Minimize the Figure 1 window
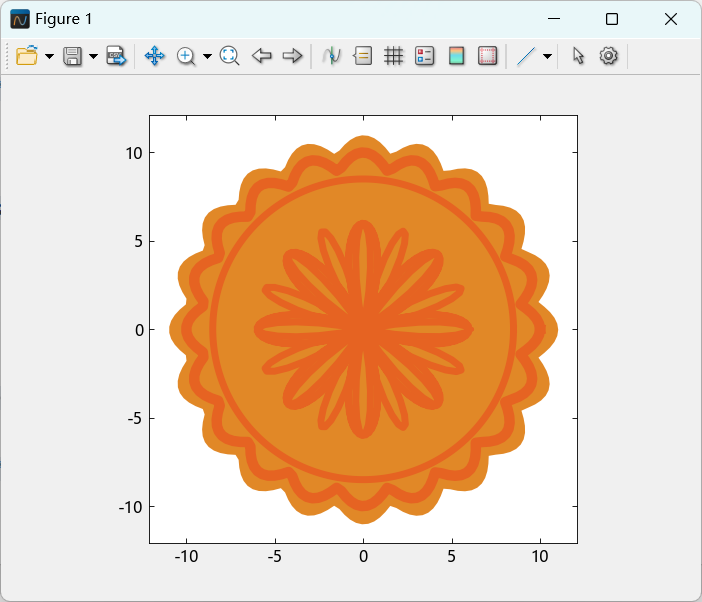This screenshot has height=602, width=702. point(554,19)
